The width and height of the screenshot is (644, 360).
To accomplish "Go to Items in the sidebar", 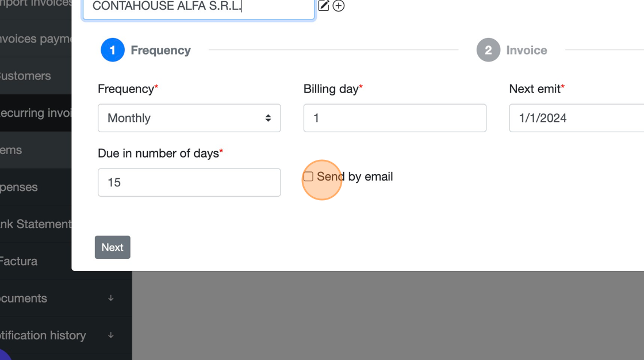I will [x=11, y=150].
